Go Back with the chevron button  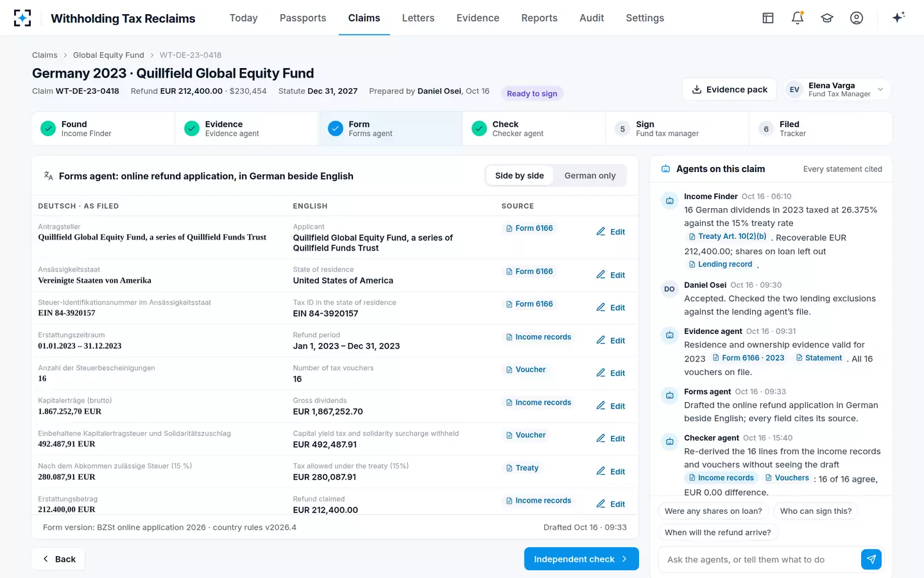click(58, 559)
